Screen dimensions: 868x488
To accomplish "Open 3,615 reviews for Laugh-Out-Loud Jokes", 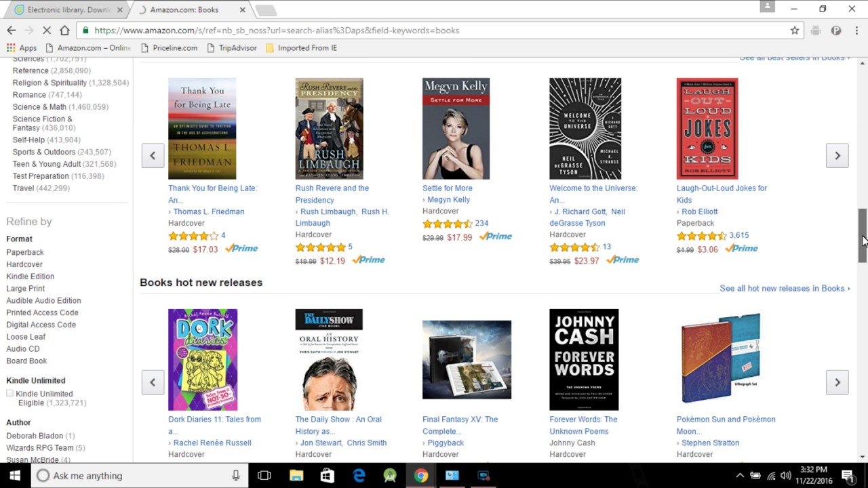I will pos(739,235).
